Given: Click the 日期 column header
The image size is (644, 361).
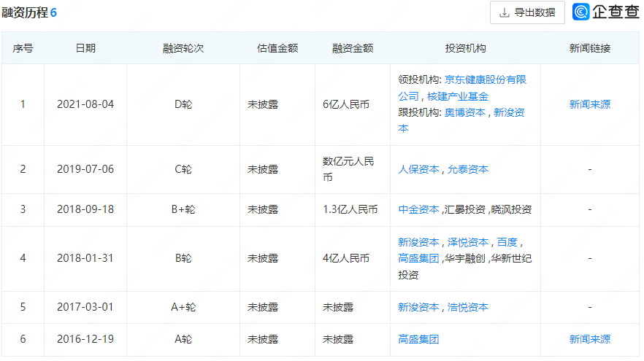Looking at the screenshot, I should point(85,48).
